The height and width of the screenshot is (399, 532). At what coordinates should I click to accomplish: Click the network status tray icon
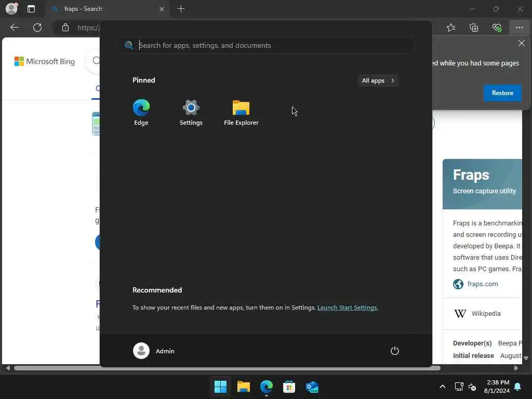coord(459,387)
